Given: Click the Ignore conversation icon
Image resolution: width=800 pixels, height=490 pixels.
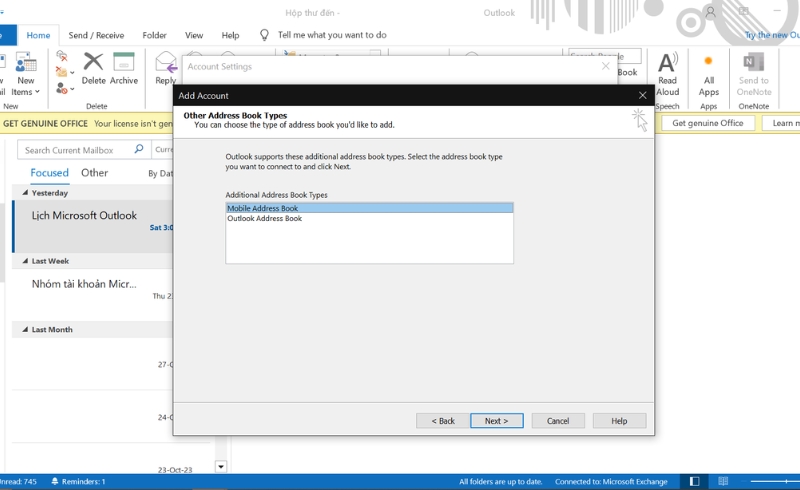Looking at the screenshot, I should [x=62, y=56].
